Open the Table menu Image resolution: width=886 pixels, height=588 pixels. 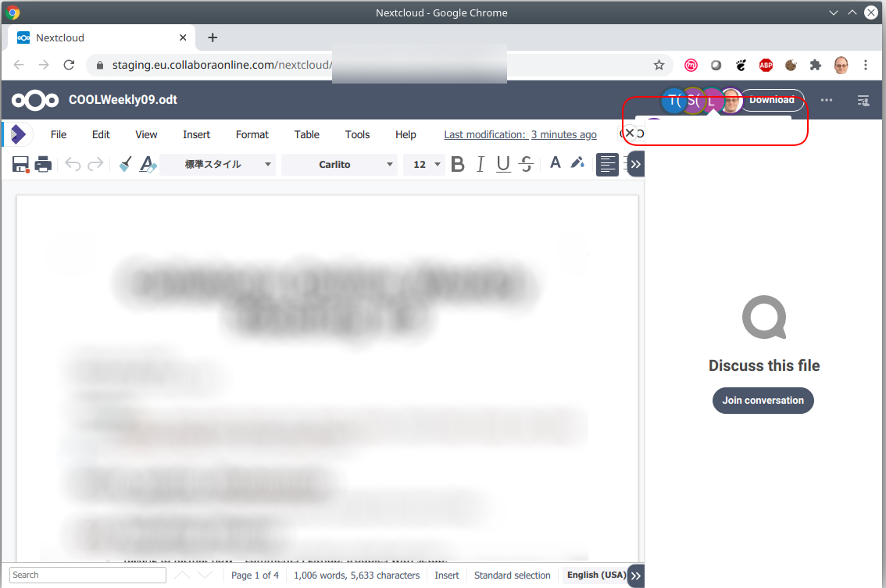pyautogui.click(x=307, y=134)
